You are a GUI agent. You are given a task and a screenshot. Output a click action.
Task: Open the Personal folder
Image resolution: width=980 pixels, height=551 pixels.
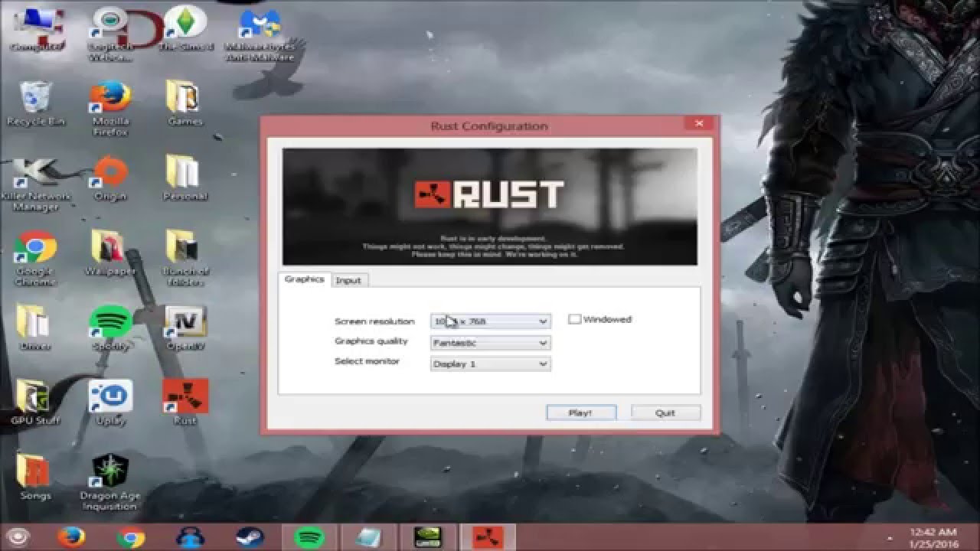click(185, 177)
